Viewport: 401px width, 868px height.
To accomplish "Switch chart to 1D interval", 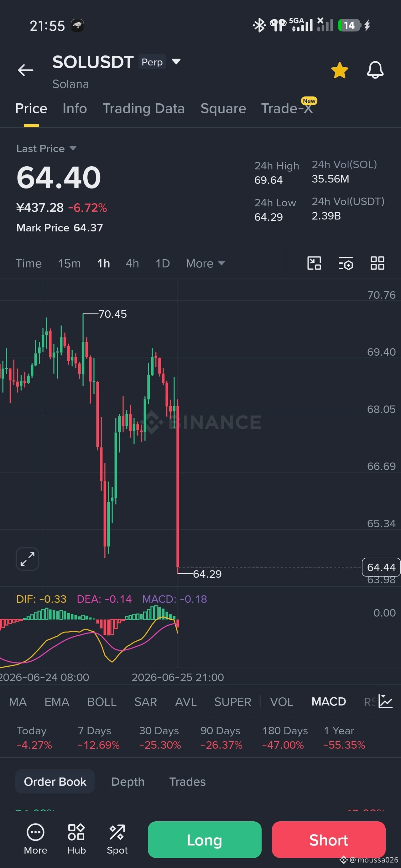I will click(x=163, y=264).
